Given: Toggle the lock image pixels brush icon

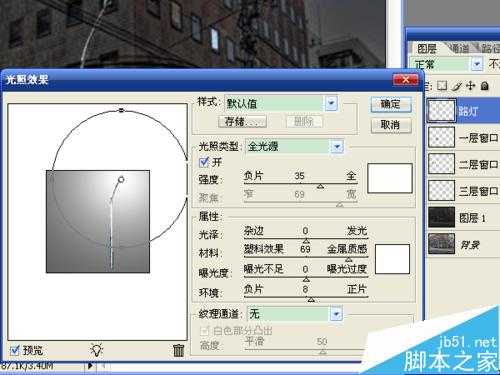Looking at the screenshot, I should [x=457, y=86].
